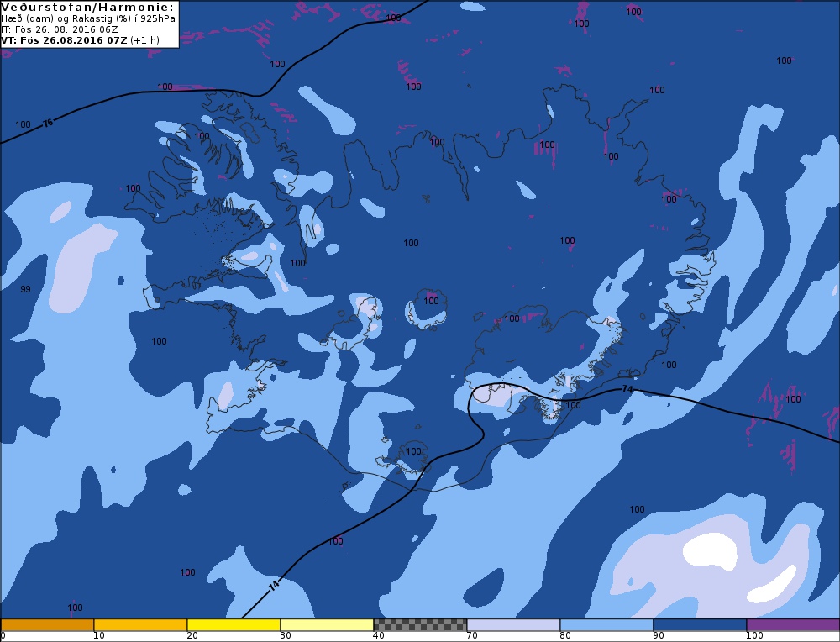Screen dimensions: 840x642
Task: Click the "Veðurstofan/Harmonie:" title text
Action: (x=88, y=8)
